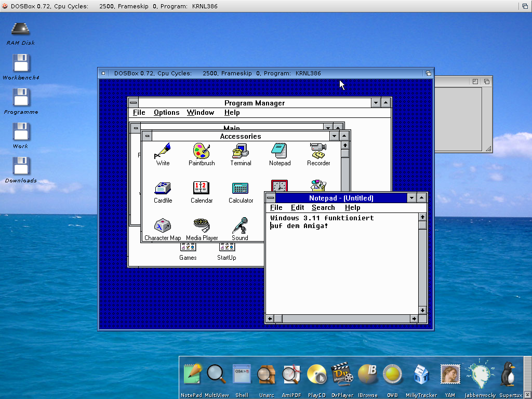Open the RAM Disk desktop icon

[21, 29]
